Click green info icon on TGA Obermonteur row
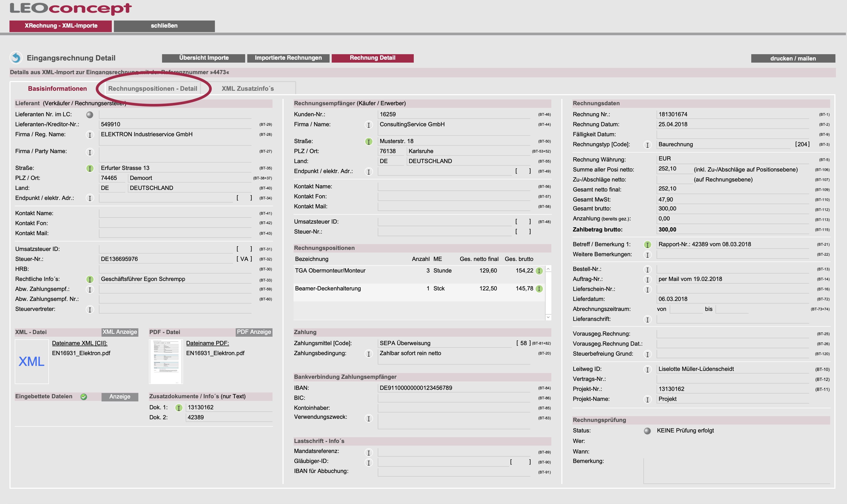 (x=539, y=271)
